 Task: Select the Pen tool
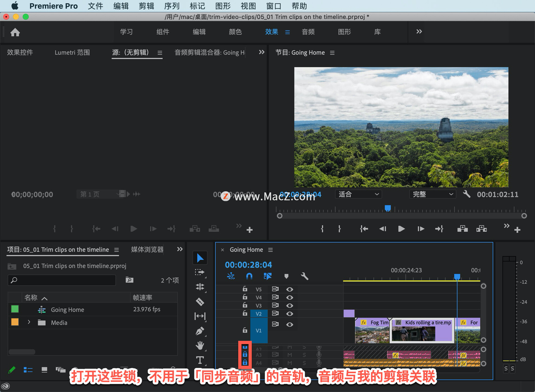pyautogui.click(x=200, y=331)
